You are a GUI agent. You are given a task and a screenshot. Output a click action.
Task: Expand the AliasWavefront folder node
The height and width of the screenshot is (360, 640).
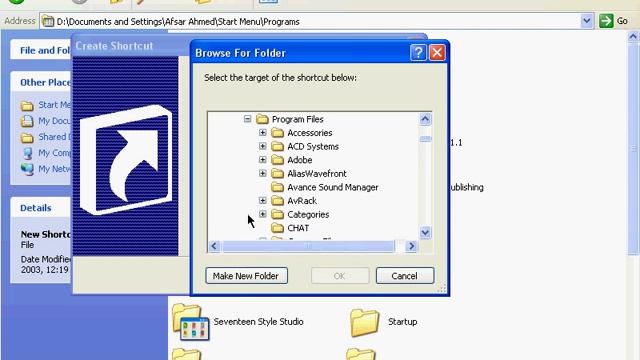coord(262,173)
